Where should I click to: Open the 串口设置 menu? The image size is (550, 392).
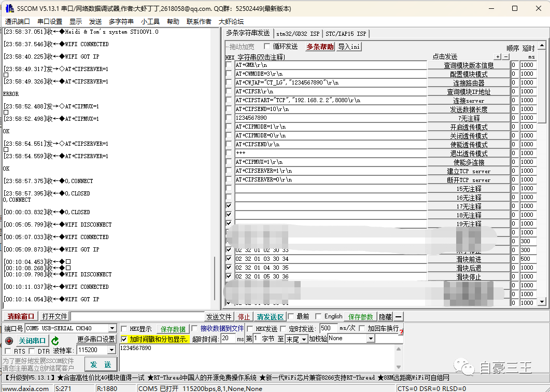point(47,21)
